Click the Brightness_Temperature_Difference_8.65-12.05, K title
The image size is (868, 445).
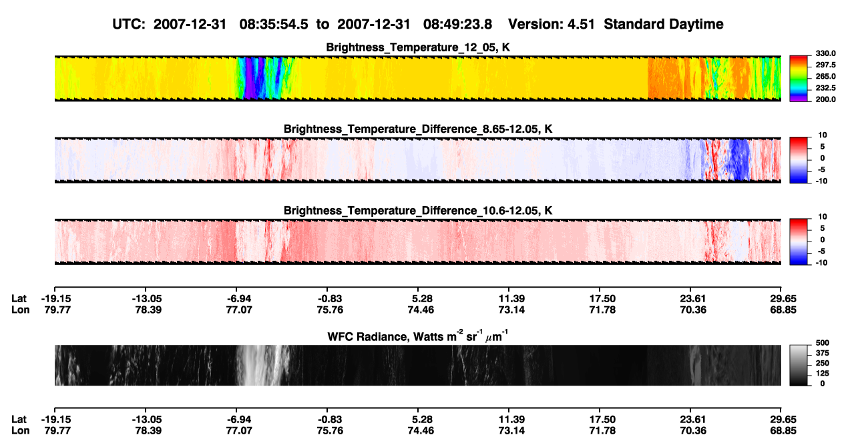pyautogui.click(x=418, y=129)
